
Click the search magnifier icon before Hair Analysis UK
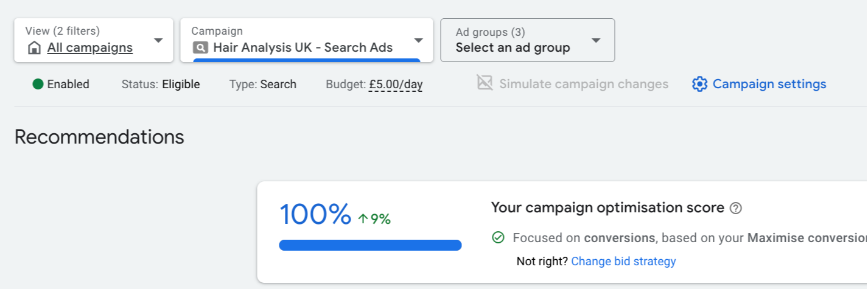(200, 47)
